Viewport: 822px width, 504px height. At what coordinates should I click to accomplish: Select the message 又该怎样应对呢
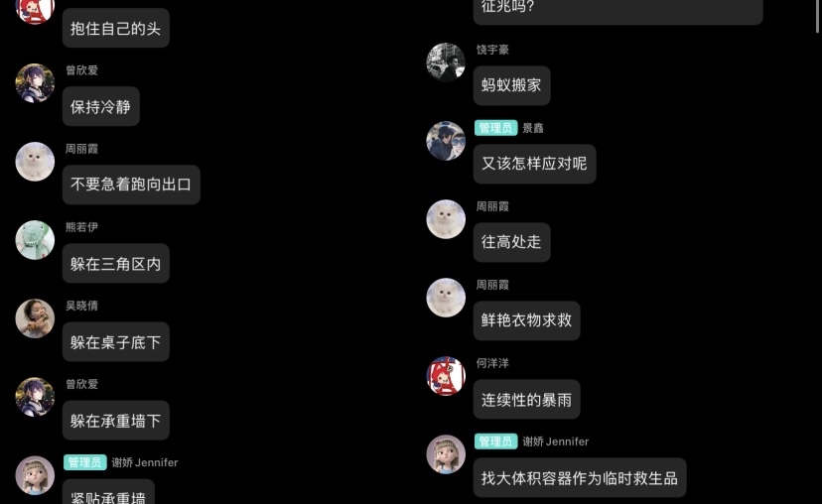point(534,164)
